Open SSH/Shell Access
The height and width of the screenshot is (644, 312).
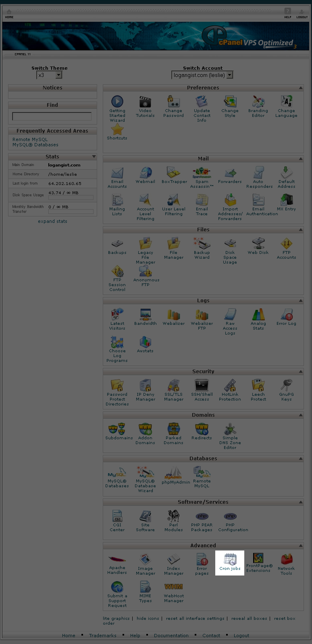pyautogui.click(x=202, y=390)
